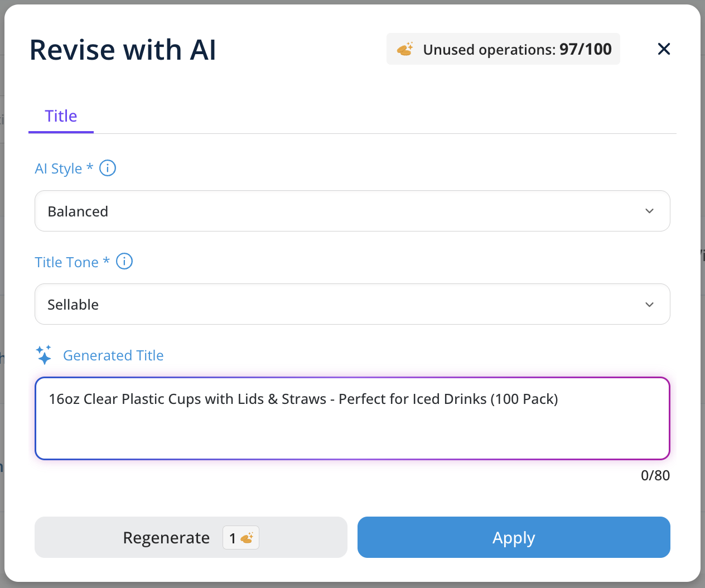
Task: Expand AI Style using its chevron arrow
Action: pyautogui.click(x=649, y=211)
